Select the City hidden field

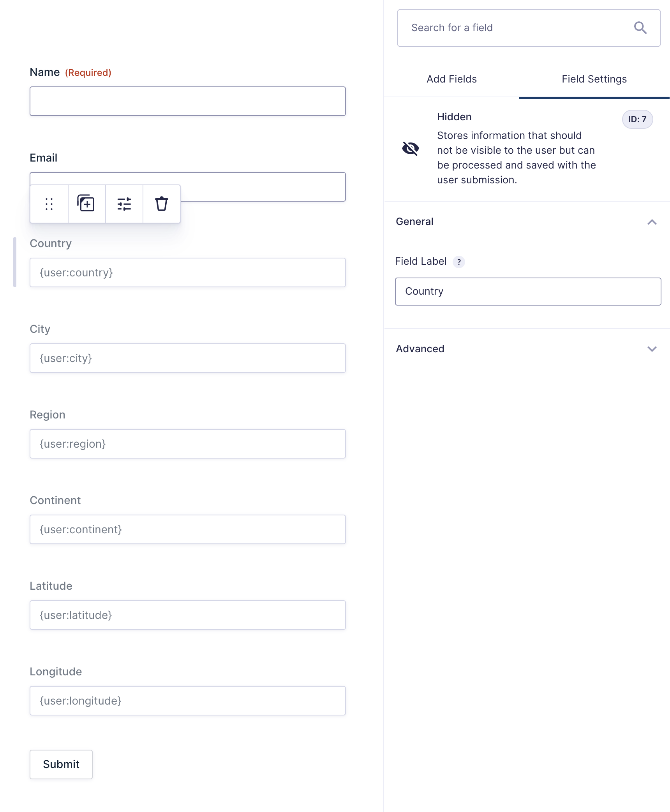click(x=188, y=358)
